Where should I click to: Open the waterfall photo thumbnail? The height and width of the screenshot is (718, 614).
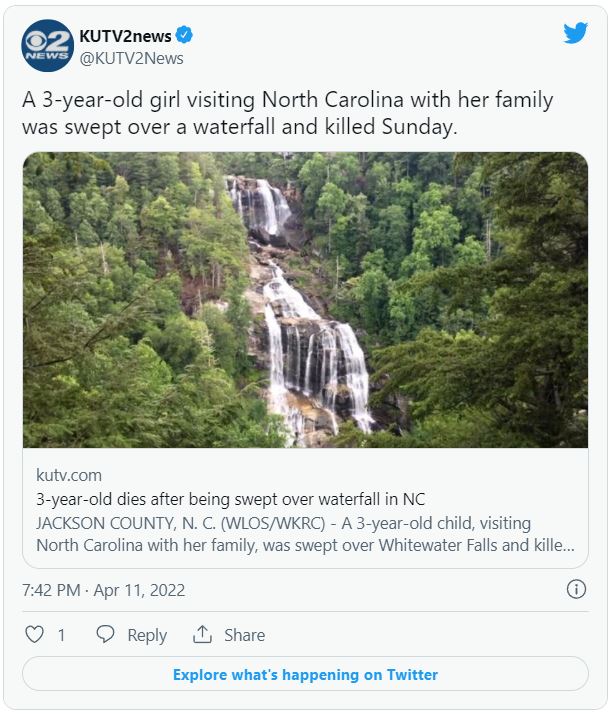click(x=305, y=299)
